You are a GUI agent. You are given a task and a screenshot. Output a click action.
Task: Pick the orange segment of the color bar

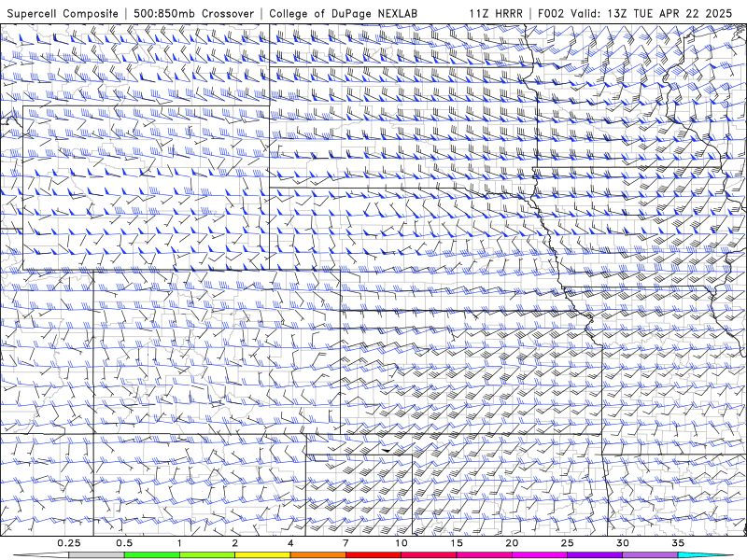click(317, 555)
